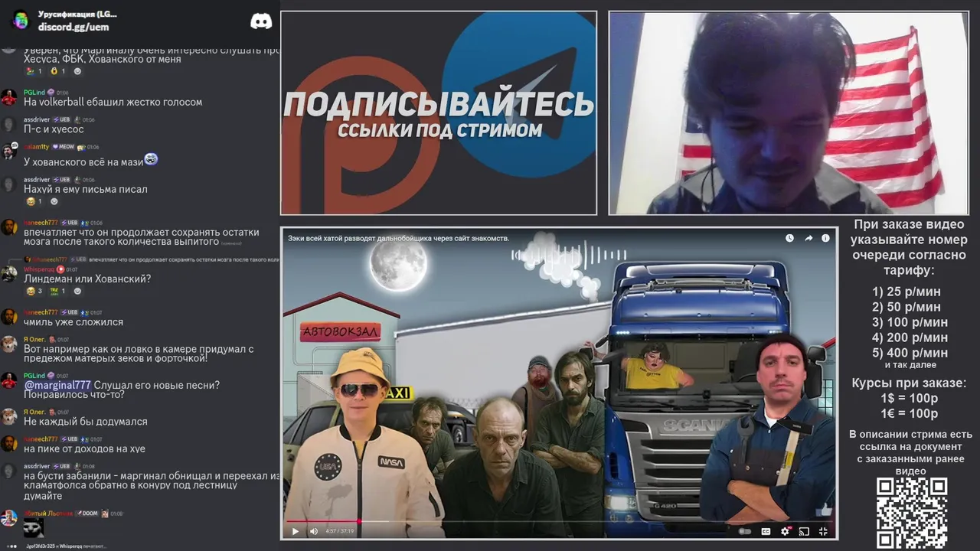Open the discord.gg/uem invite link text
The width and height of the screenshot is (980, 551).
pos(73,27)
